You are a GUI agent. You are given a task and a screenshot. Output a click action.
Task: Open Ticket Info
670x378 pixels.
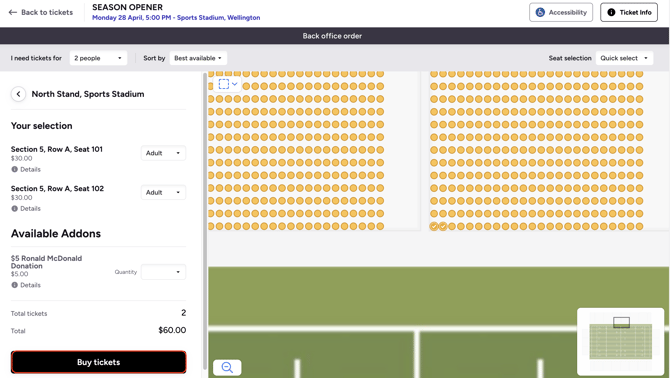629,12
